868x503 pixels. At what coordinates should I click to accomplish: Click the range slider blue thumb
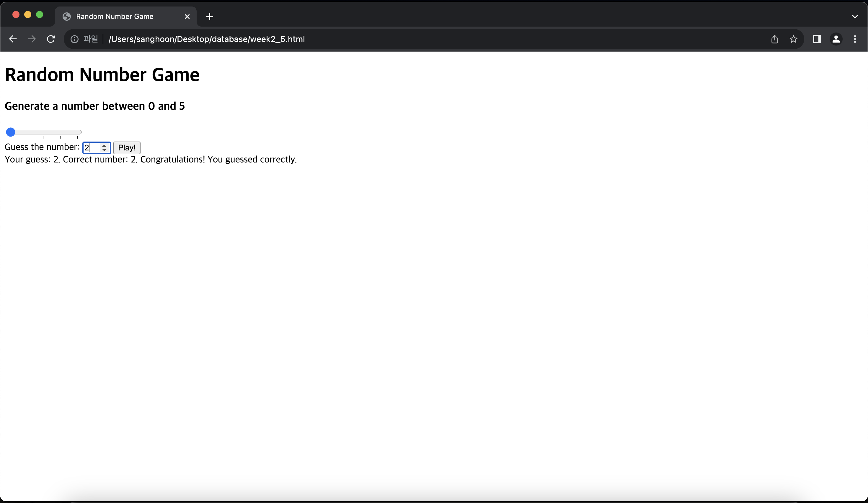(x=11, y=132)
